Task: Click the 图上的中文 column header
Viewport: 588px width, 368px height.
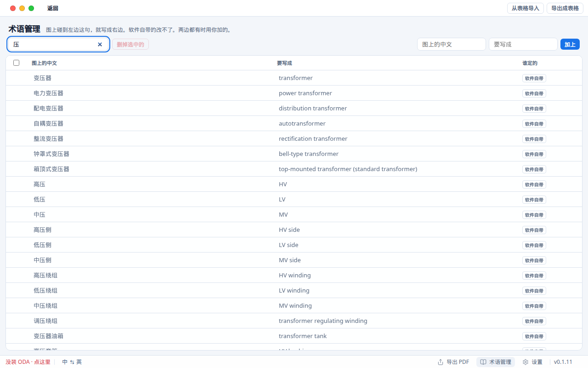Action: [44, 63]
